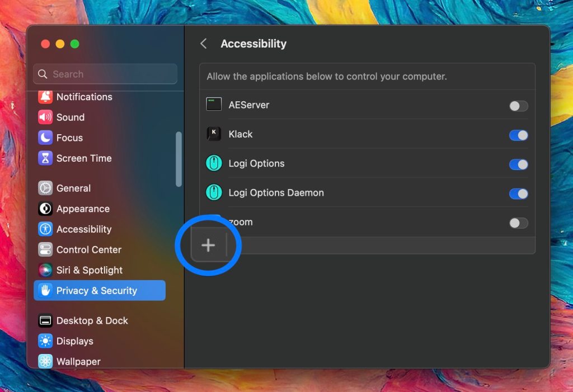The image size is (573, 392).
Task: Click the Wallpaper icon
Action: coord(44,361)
